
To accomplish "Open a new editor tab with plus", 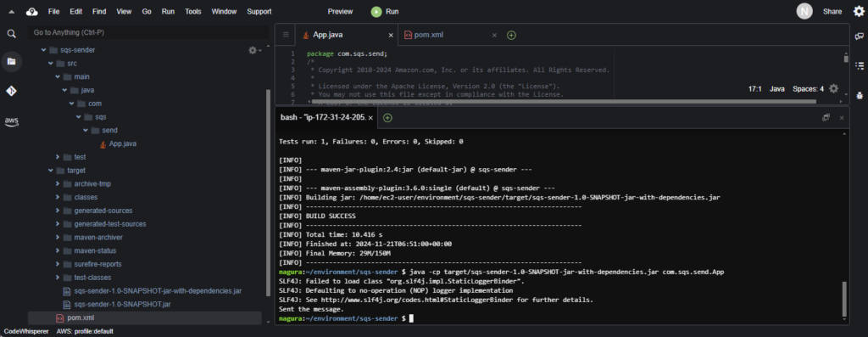I will tap(511, 35).
